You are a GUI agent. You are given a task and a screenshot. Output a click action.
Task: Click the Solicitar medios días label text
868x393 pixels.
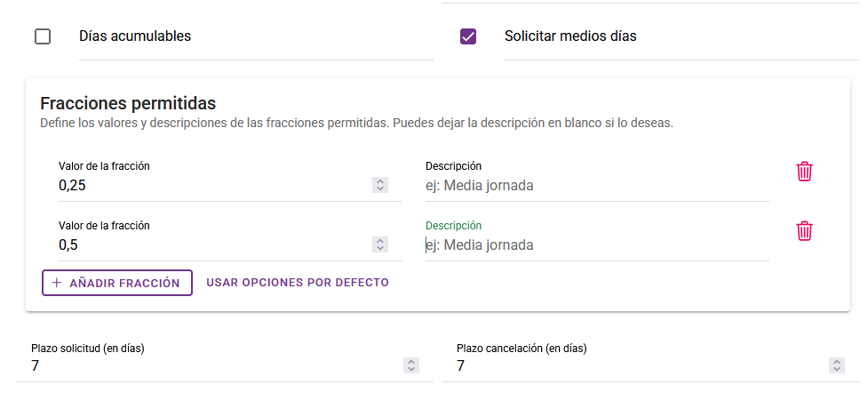tap(570, 36)
